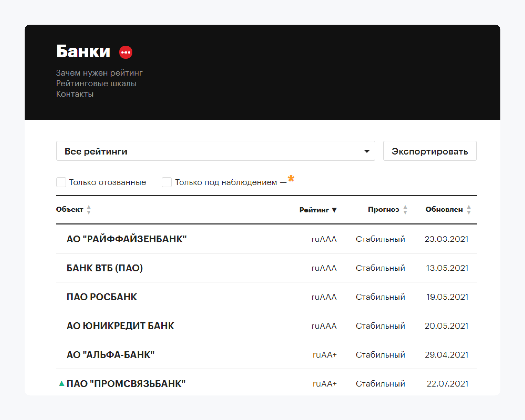Click the date 29.04.2021
525x420 pixels.
(447, 355)
